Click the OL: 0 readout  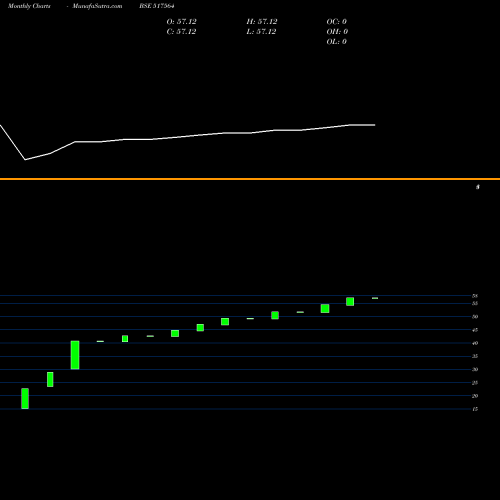[337, 42]
